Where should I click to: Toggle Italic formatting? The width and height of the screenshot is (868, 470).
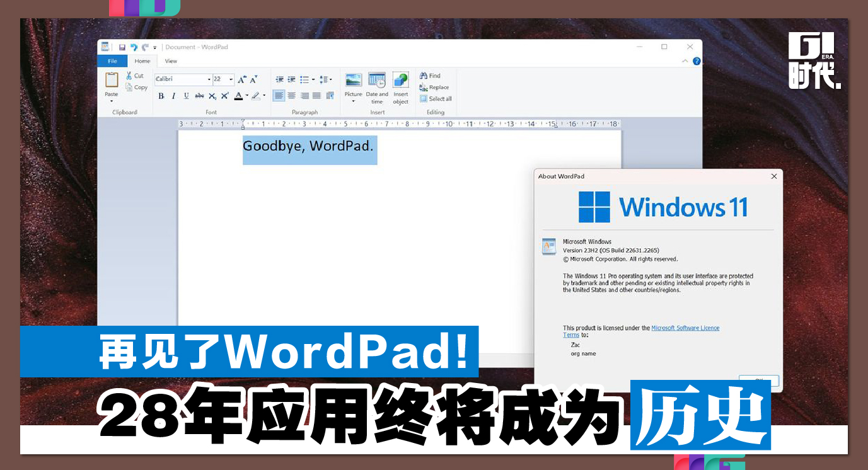pyautogui.click(x=173, y=96)
